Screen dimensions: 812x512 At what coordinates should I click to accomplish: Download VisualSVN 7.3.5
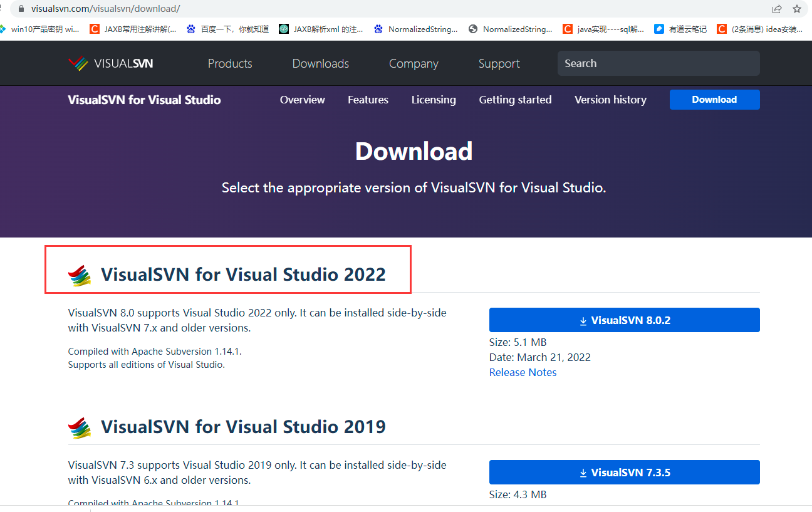point(625,472)
